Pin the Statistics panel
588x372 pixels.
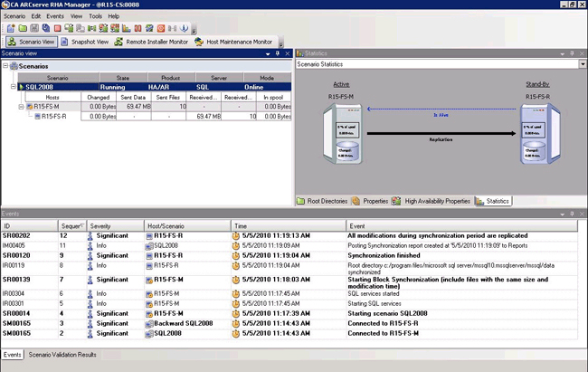click(572, 53)
